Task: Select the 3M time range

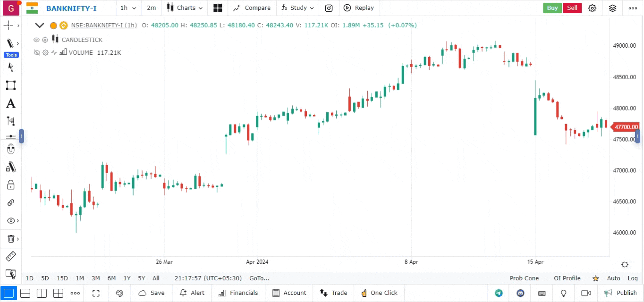Action: 95,278
